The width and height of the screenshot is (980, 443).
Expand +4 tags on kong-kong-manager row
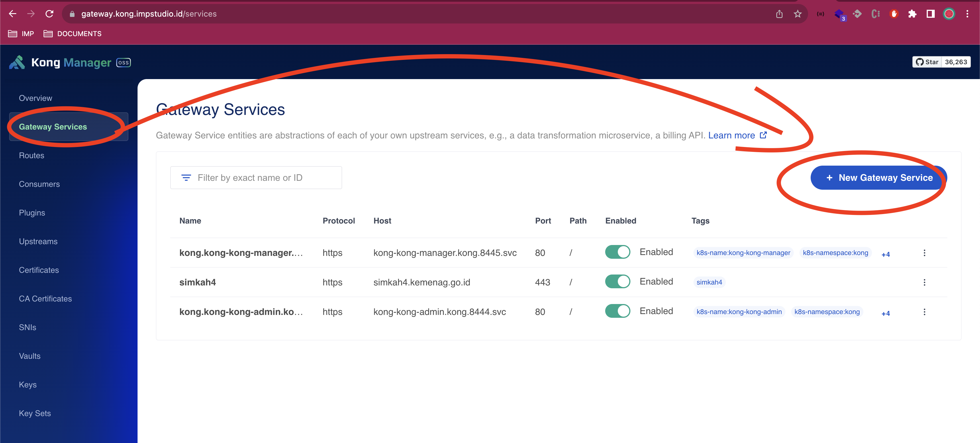pyautogui.click(x=886, y=254)
